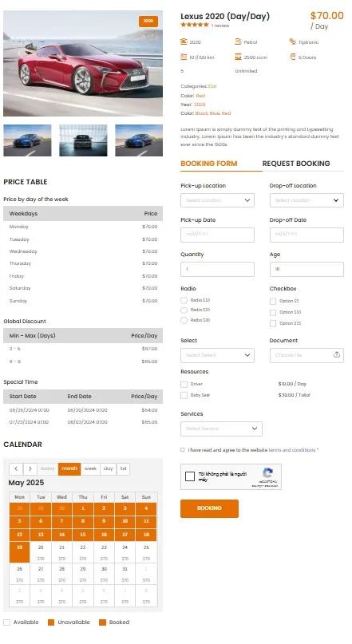
Task: Open the Services dropdown
Action: point(221,429)
